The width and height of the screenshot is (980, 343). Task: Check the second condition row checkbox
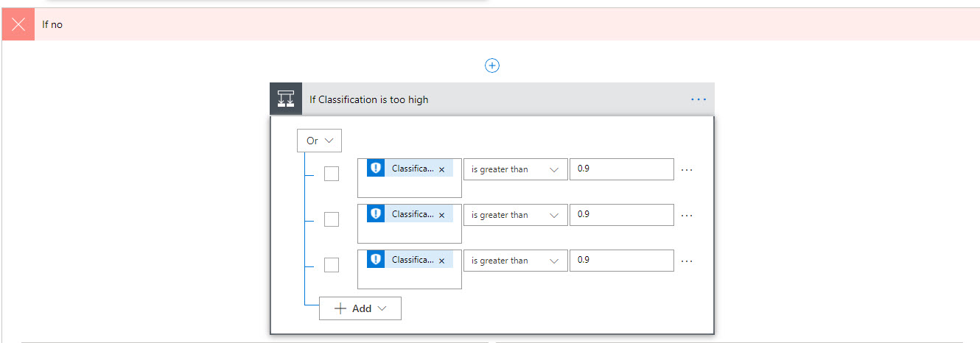pyautogui.click(x=332, y=219)
